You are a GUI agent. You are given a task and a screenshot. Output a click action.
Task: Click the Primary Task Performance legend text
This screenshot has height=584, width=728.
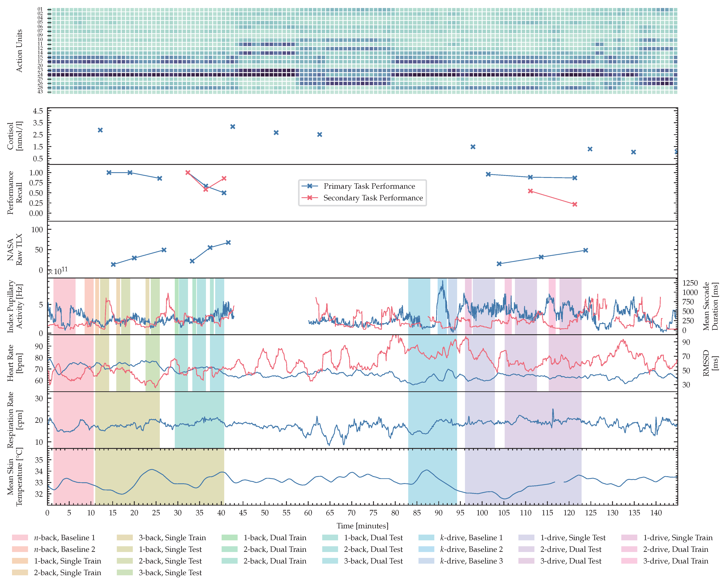click(x=369, y=186)
